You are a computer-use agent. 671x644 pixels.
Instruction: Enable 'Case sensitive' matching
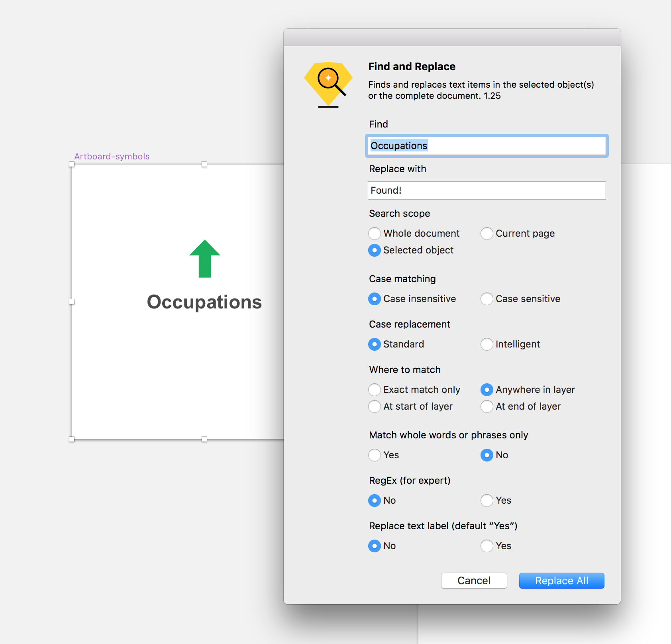[x=487, y=299]
